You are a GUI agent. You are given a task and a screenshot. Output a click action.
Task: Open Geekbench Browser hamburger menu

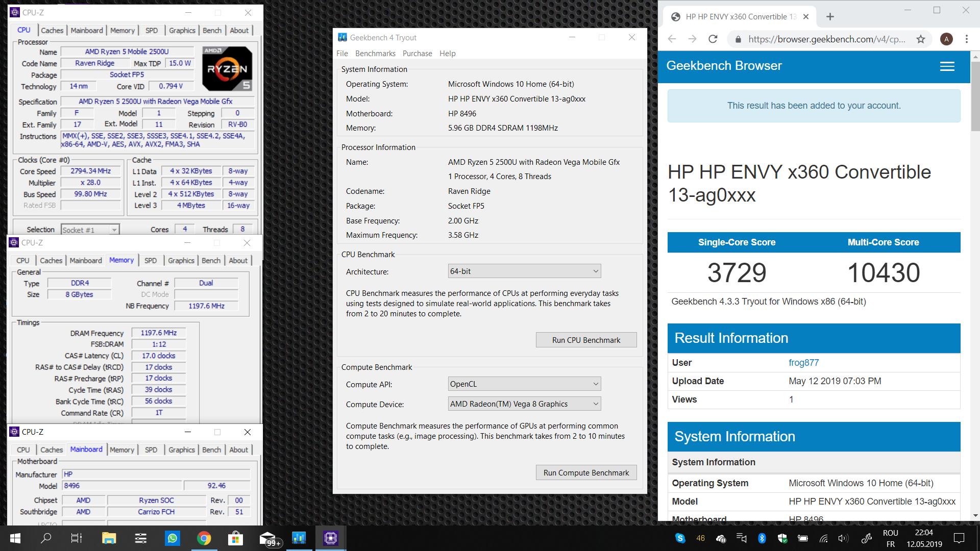947,66
